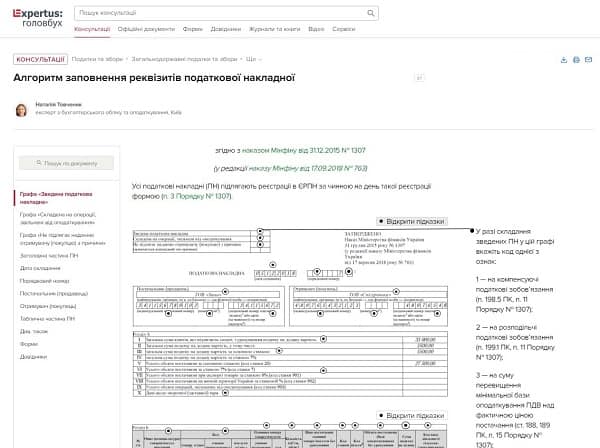Select sidebar item 'Графа «Не підлягає наданню...»'

(62, 239)
